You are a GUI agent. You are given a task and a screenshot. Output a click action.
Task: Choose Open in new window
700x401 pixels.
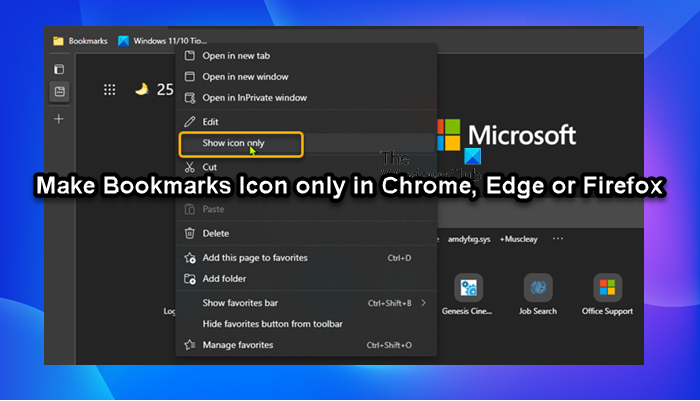coord(306,77)
